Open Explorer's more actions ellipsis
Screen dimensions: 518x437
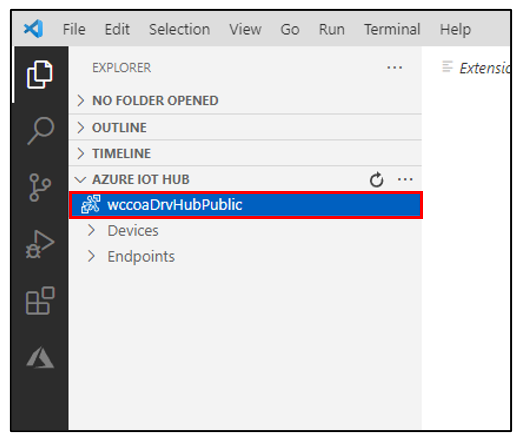pos(394,68)
